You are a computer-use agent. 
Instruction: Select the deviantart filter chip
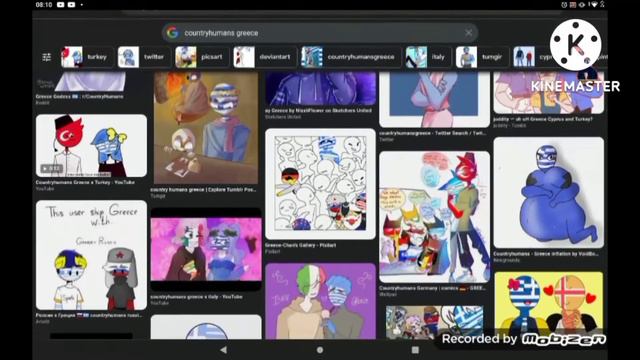point(264,57)
